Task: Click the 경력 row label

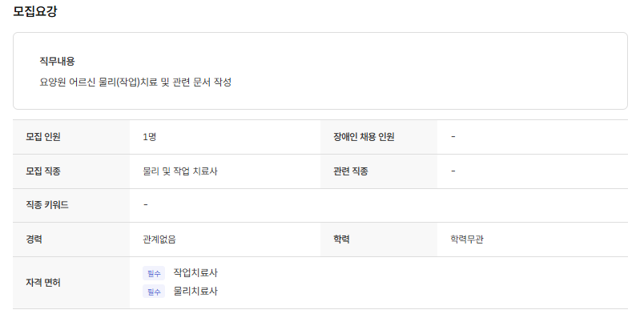Action: [x=34, y=239]
